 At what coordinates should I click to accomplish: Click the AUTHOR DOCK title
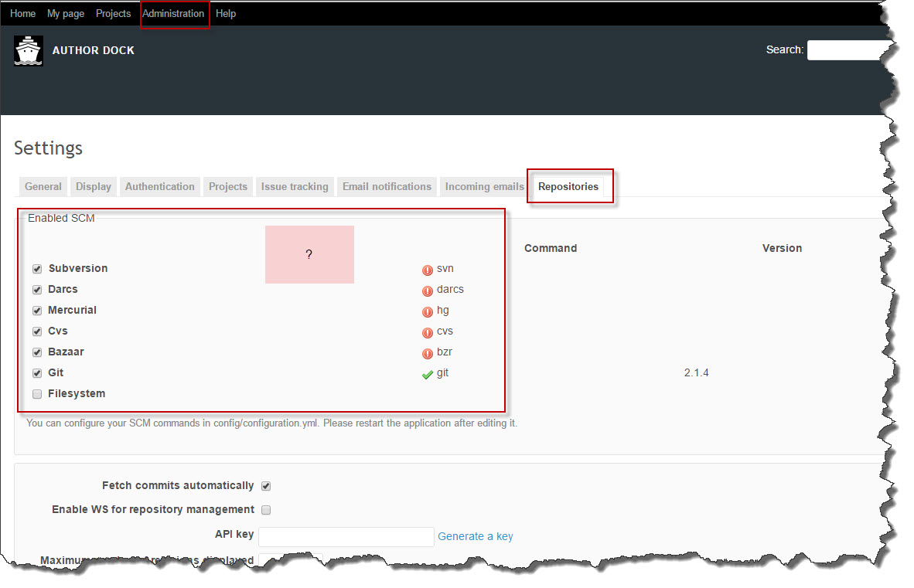pos(94,51)
